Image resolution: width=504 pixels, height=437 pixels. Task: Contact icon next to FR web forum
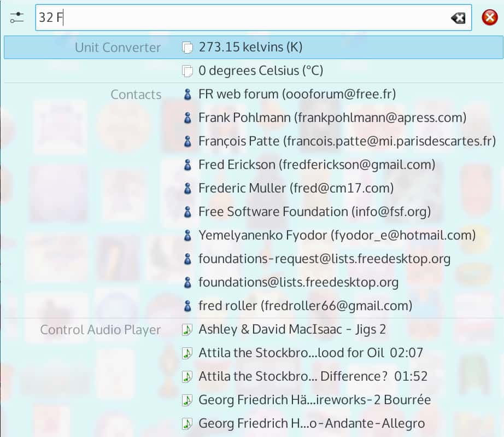click(x=187, y=95)
